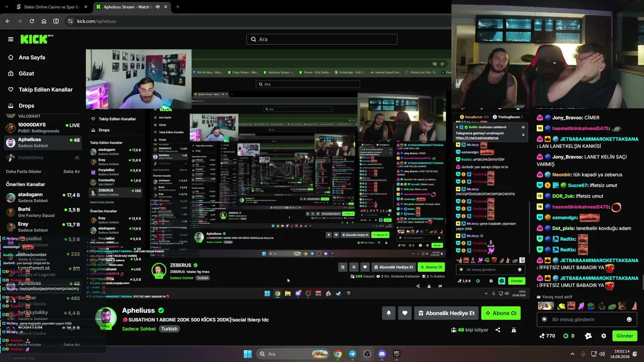Expand the browser tab search dropdown
Image resolution: width=644 pixels, height=362 pixels.
coord(6,7)
